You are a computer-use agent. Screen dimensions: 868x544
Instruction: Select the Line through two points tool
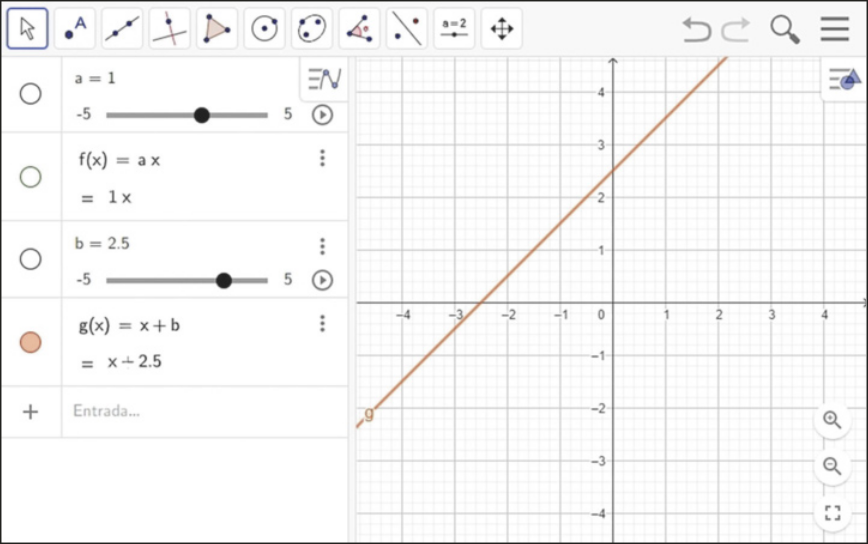coord(122,28)
